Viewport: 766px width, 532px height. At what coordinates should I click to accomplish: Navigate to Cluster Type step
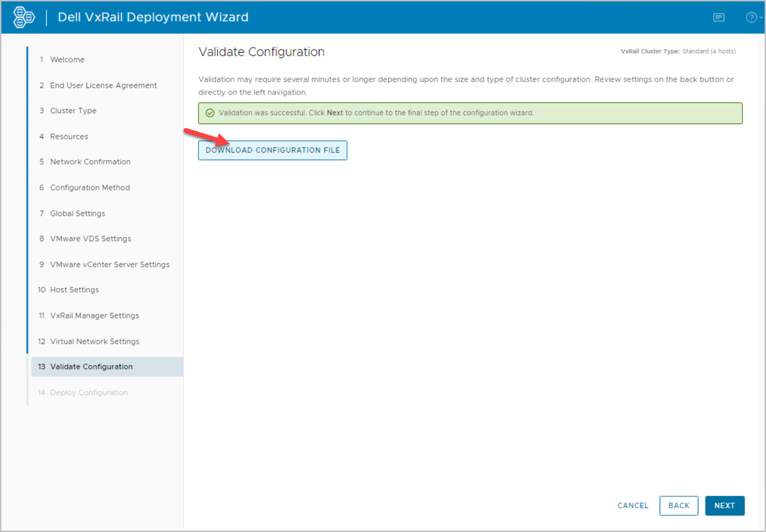click(73, 111)
